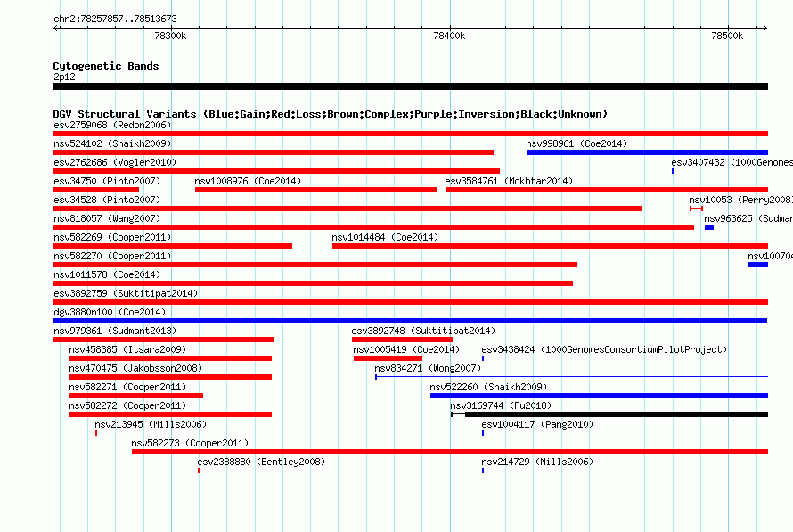Select the esv2388880 (Bentley2008) variant label

pyautogui.click(x=261, y=462)
